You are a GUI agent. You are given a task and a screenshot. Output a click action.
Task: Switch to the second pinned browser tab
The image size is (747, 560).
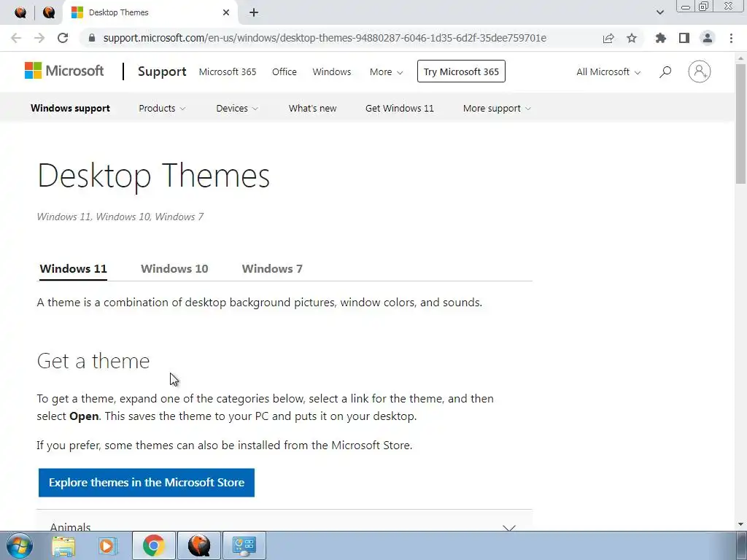49,12
